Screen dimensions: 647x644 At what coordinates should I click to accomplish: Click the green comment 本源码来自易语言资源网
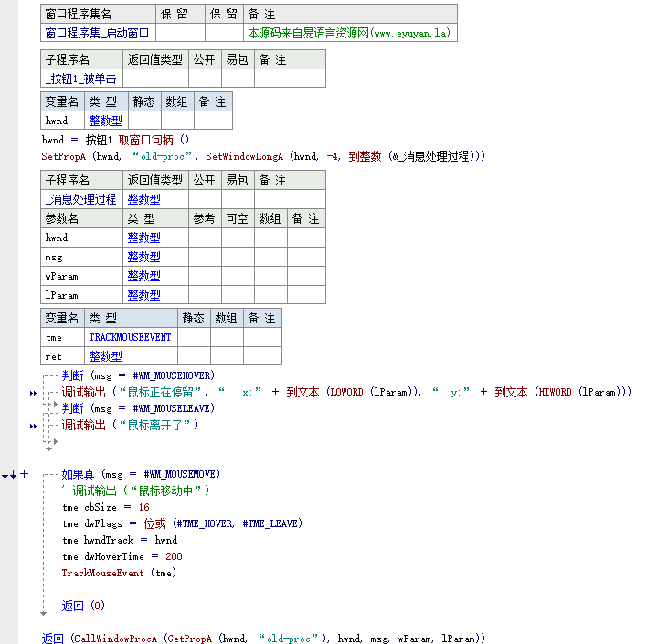tap(349, 33)
